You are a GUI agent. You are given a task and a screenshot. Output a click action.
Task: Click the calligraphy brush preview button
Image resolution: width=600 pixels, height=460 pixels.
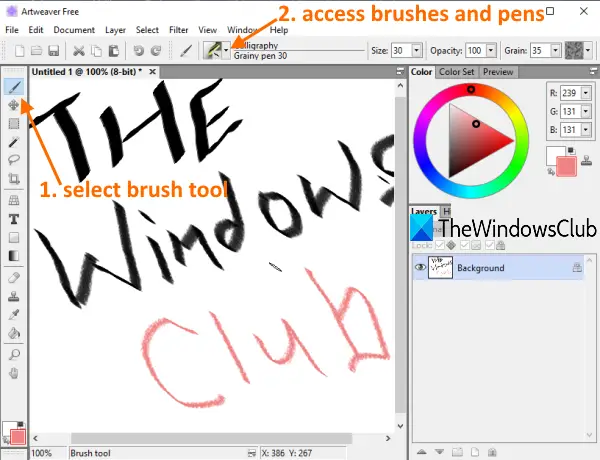point(212,51)
